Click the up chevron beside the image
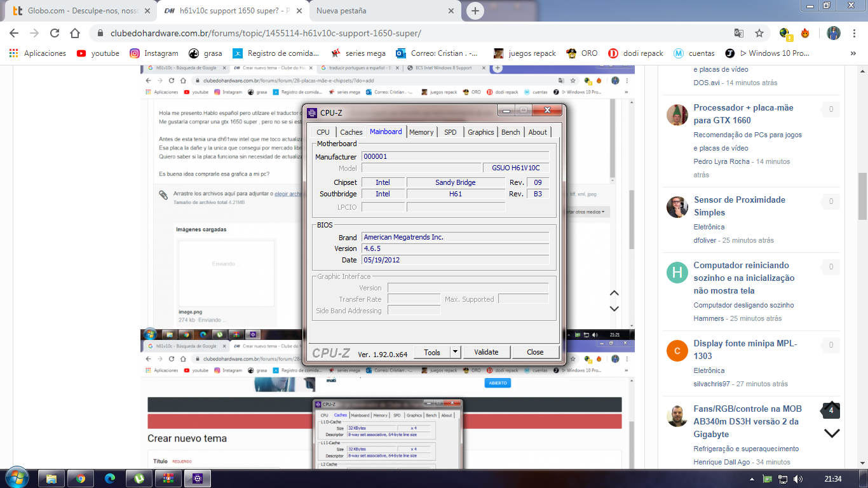The width and height of the screenshot is (868, 488). pyautogui.click(x=614, y=293)
